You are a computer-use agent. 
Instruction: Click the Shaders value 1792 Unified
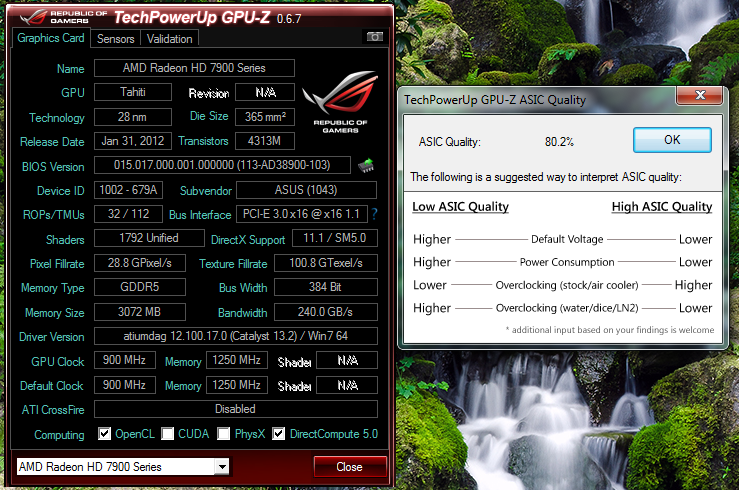149,238
